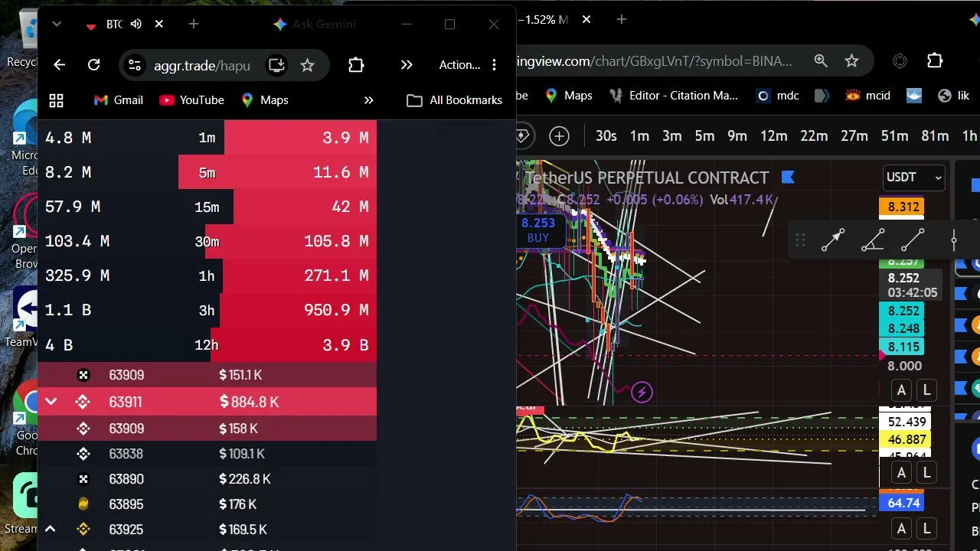Go back in the aggr.trade window
Image resolution: width=980 pixels, height=551 pixels.
[x=60, y=65]
